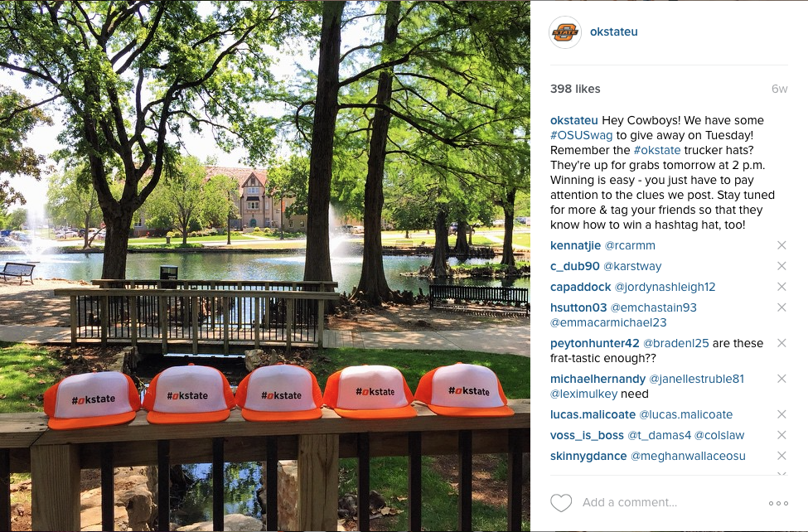Remove the voss_is_boss comment X
Image resolution: width=808 pixels, height=532 pixels.
[781, 435]
